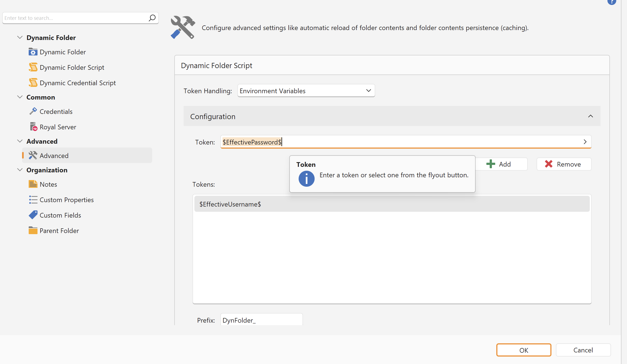Click the Royal Server icon
627x364 pixels.
point(33,127)
